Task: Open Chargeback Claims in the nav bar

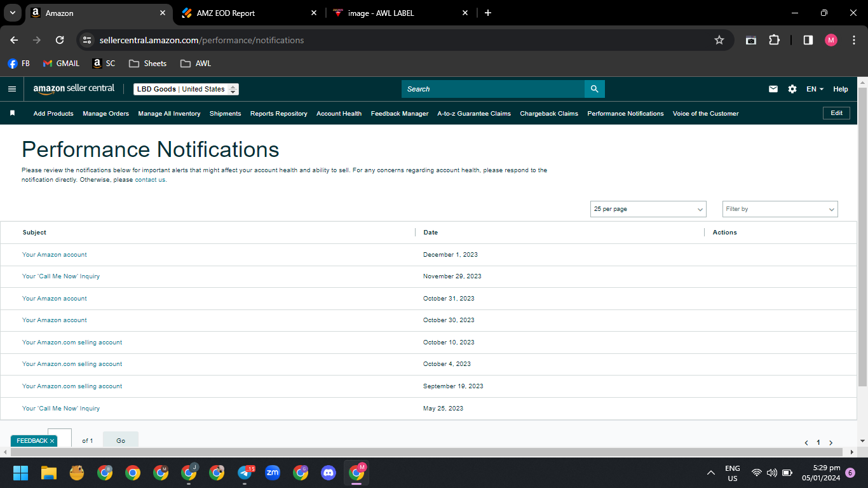Action: coord(549,113)
